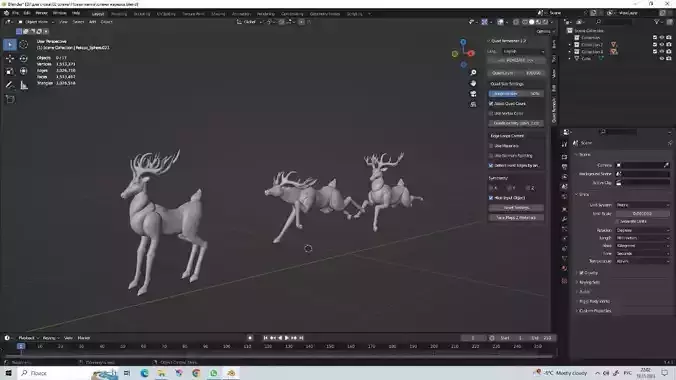Open the Material properties tab icon
676x380 pixels.
pyautogui.click(x=564, y=268)
